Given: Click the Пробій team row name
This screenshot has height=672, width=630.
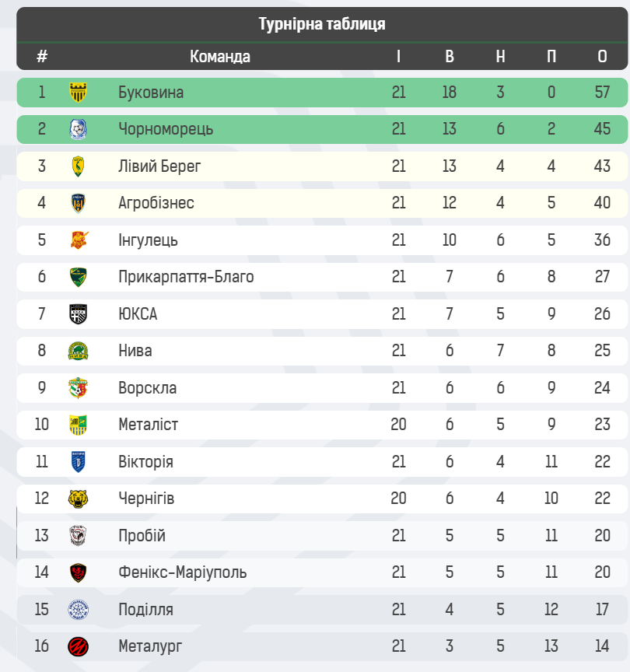Looking at the screenshot, I should pos(142,536).
